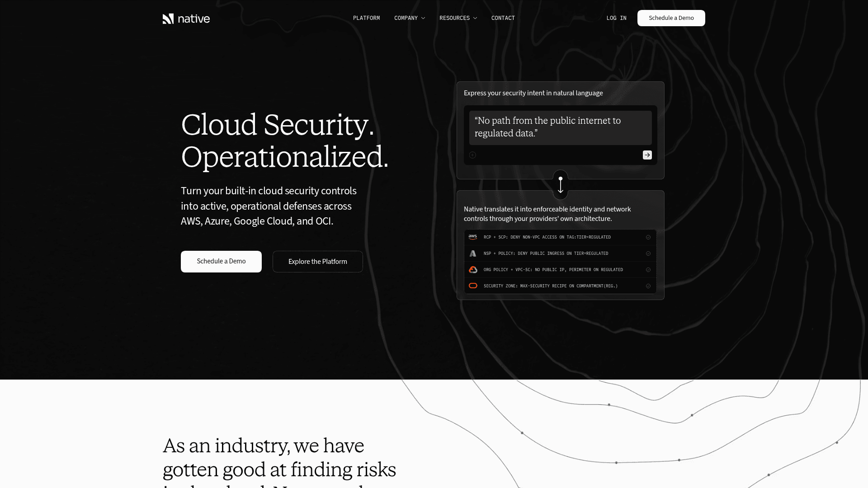This screenshot has width=868, height=488.
Task: Click the Security Zone max-security recipe text
Action: coord(551,286)
